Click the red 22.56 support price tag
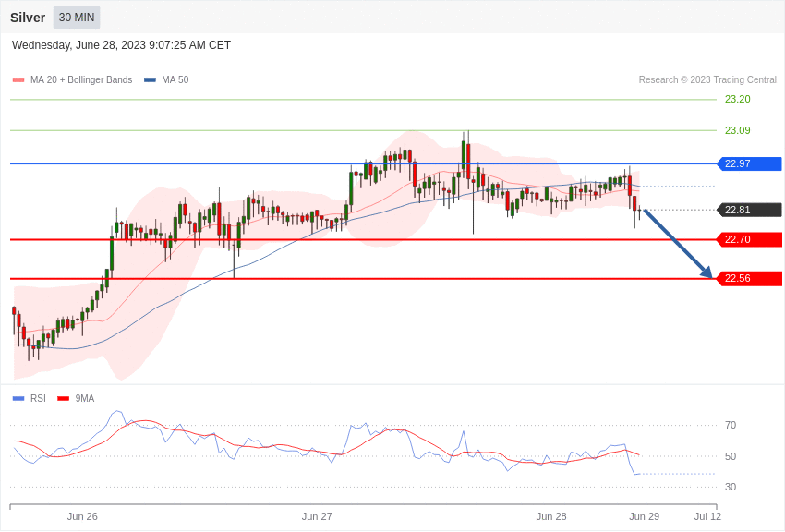Screen dimensions: 785x532 750,278
